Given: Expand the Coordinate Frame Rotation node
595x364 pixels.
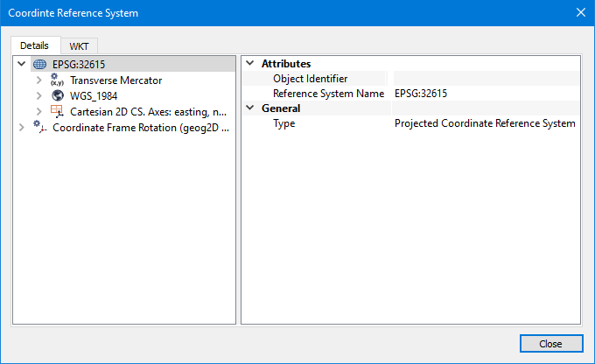Looking at the screenshot, I should pos(22,127).
